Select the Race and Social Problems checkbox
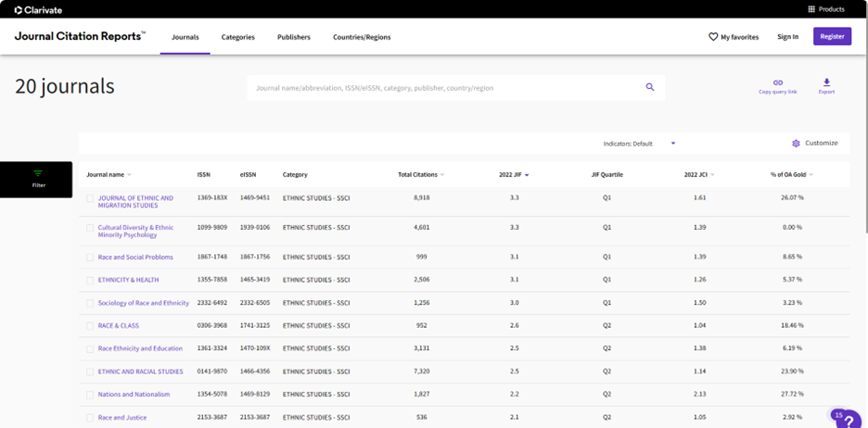The width and height of the screenshot is (868, 428). (91, 258)
